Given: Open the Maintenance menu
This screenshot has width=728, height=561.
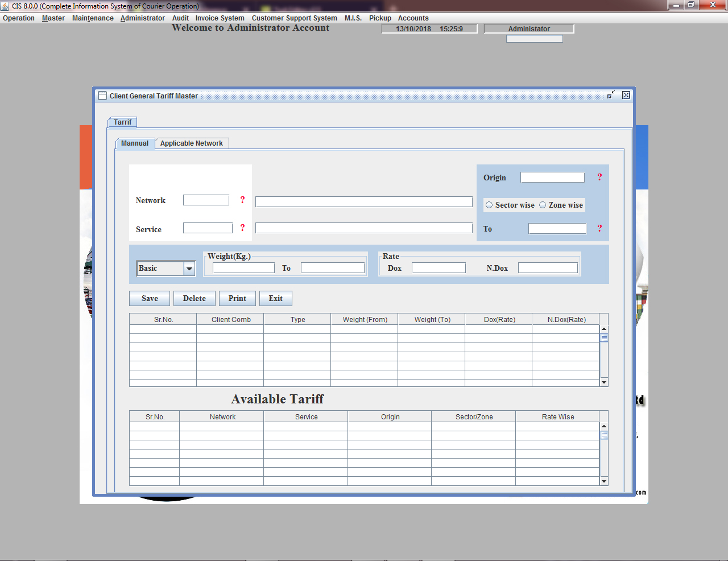Looking at the screenshot, I should coord(93,18).
